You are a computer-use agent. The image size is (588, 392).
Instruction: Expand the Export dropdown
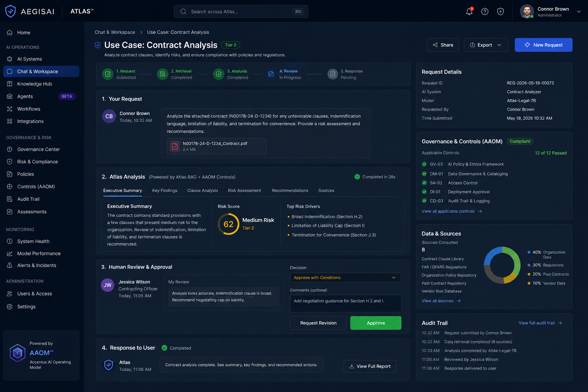(486, 45)
